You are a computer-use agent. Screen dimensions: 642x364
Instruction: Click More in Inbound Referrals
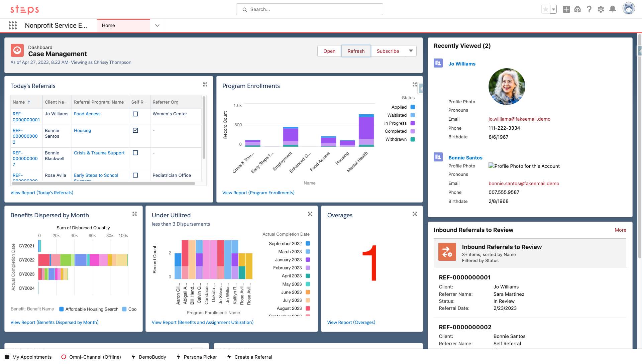[x=620, y=230]
